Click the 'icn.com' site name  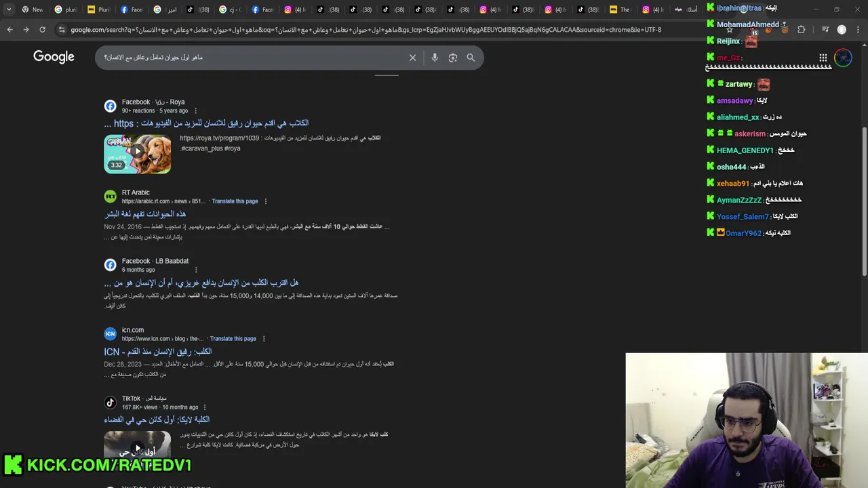click(x=133, y=330)
